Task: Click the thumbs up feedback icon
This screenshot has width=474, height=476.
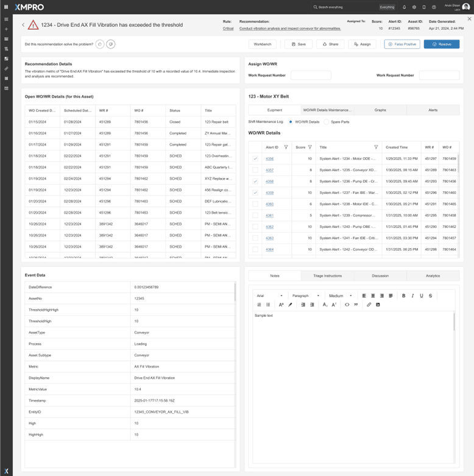Action: pyautogui.click(x=100, y=44)
